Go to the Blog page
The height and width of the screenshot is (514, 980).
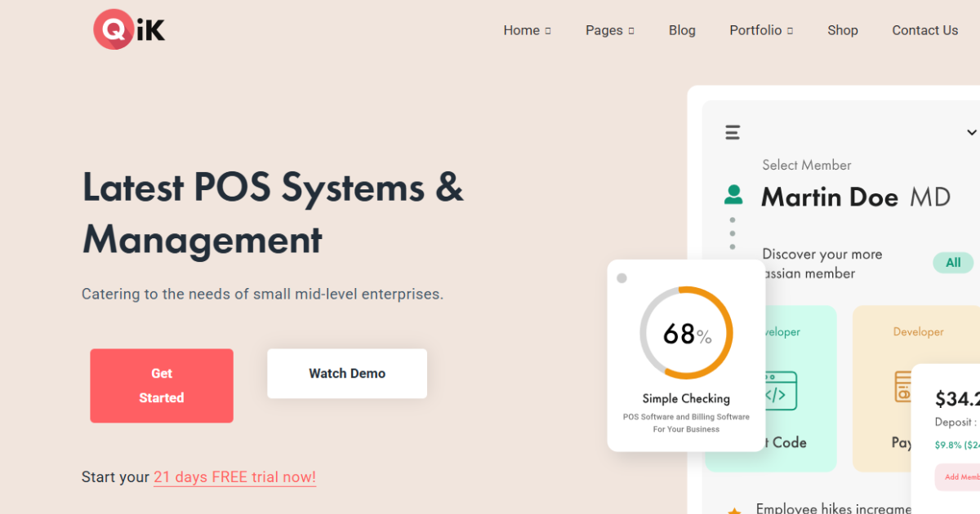682,30
